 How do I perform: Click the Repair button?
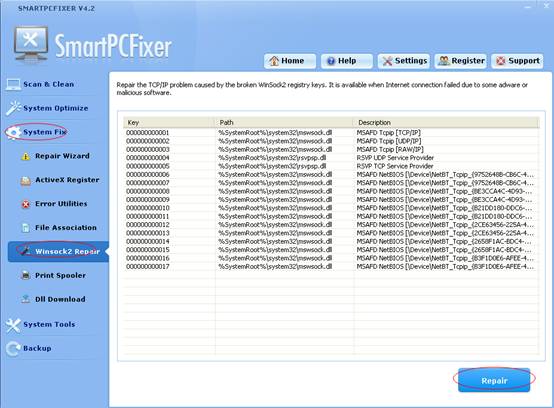coord(494,380)
